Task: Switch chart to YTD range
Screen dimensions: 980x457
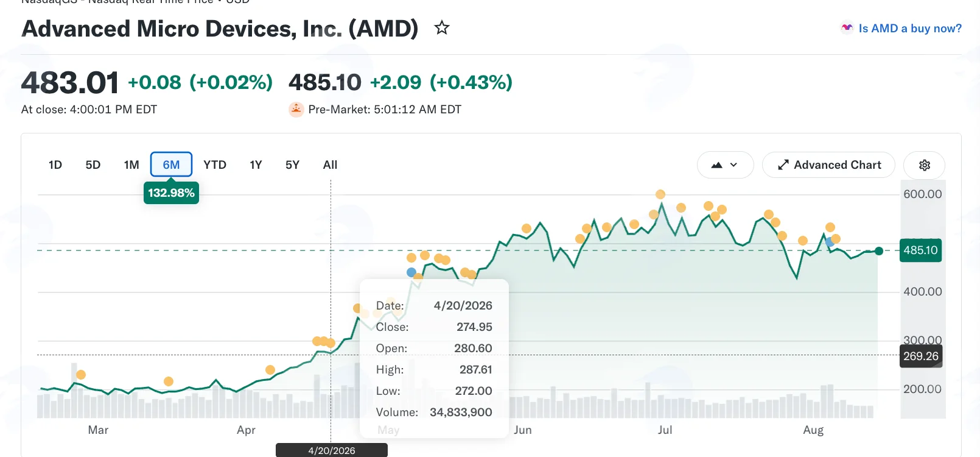Action: [215, 165]
